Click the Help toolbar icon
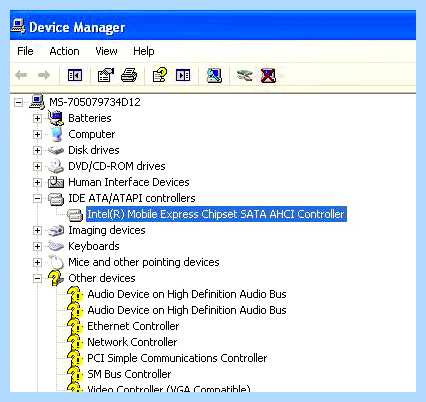This screenshot has height=402, width=426. (x=160, y=75)
